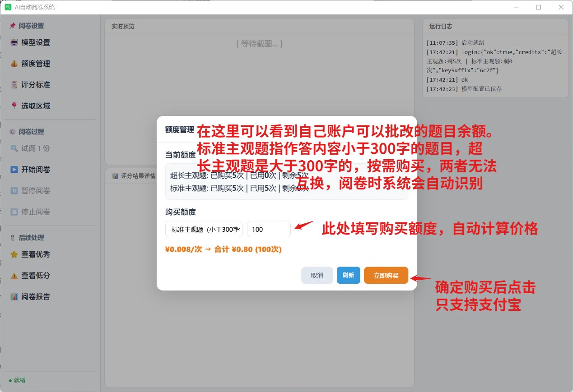Click the magnifier icon beside 试阅 1 份
Image resolution: width=573 pixels, height=392 pixels.
tap(14, 148)
